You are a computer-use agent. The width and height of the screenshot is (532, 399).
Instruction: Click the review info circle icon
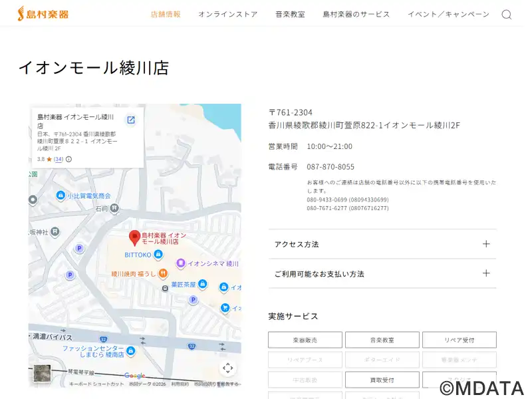[x=68, y=160]
